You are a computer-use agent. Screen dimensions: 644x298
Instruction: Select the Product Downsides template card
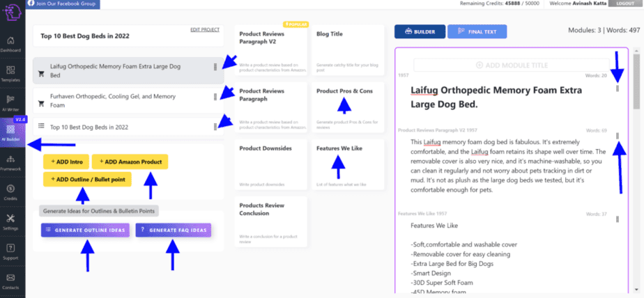271,164
